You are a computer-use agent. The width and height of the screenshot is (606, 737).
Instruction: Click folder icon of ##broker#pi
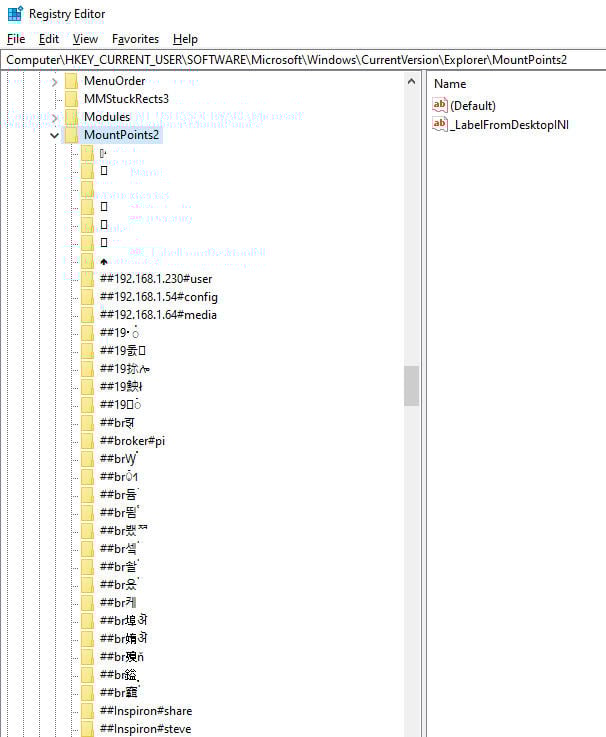pyautogui.click(x=87, y=441)
